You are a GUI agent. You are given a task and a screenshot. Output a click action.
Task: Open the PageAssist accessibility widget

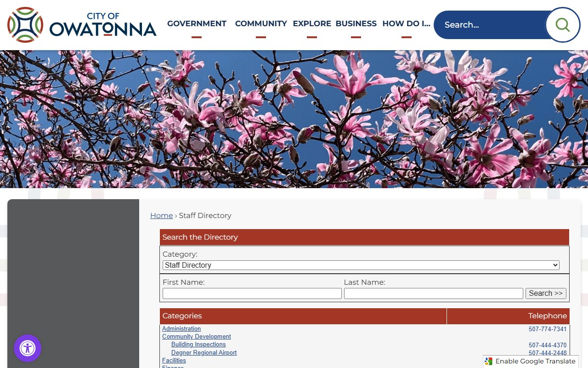(28, 348)
